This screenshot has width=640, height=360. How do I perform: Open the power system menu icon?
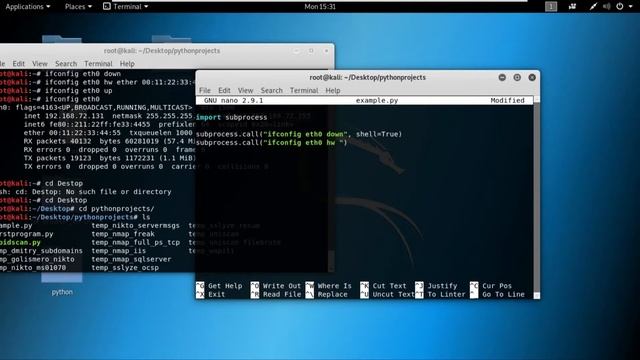coord(620,7)
